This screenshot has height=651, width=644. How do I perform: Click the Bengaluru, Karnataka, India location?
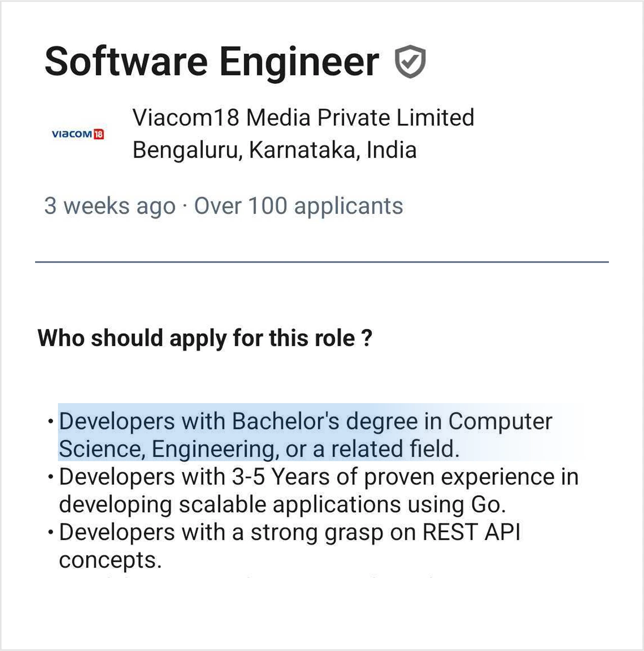(x=275, y=150)
